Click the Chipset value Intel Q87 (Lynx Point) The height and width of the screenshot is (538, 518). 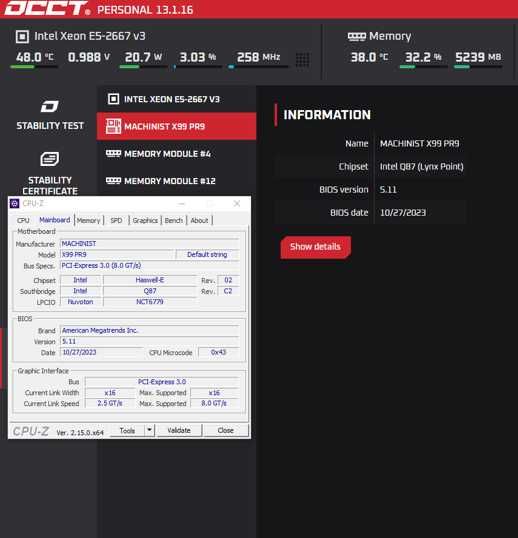[x=422, y=167]
